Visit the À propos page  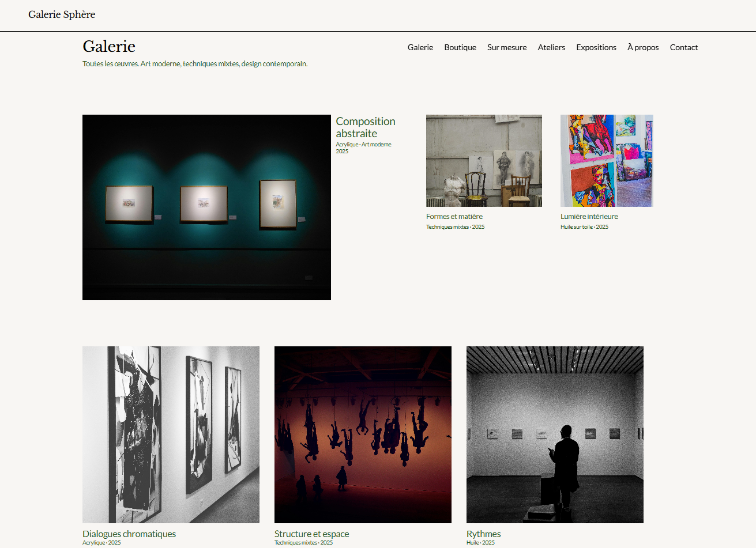coord(642,47)
